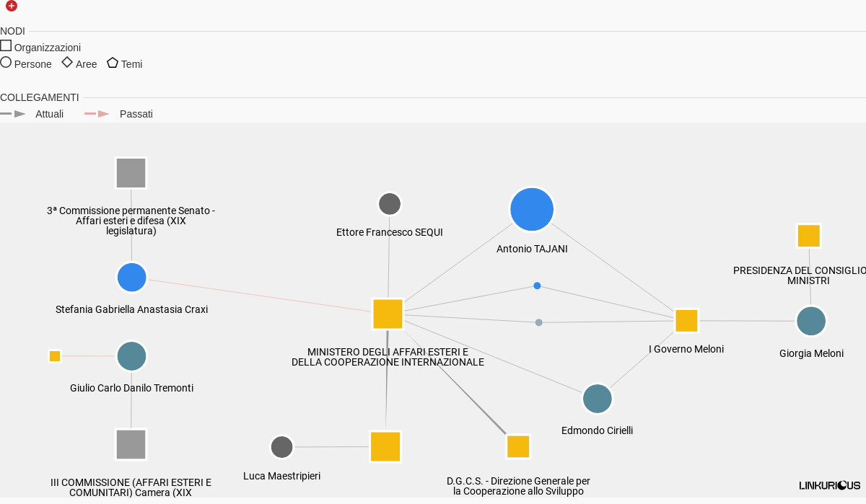
Task: Select the Antonio TAJANI blue node
Action: [532, 209]
